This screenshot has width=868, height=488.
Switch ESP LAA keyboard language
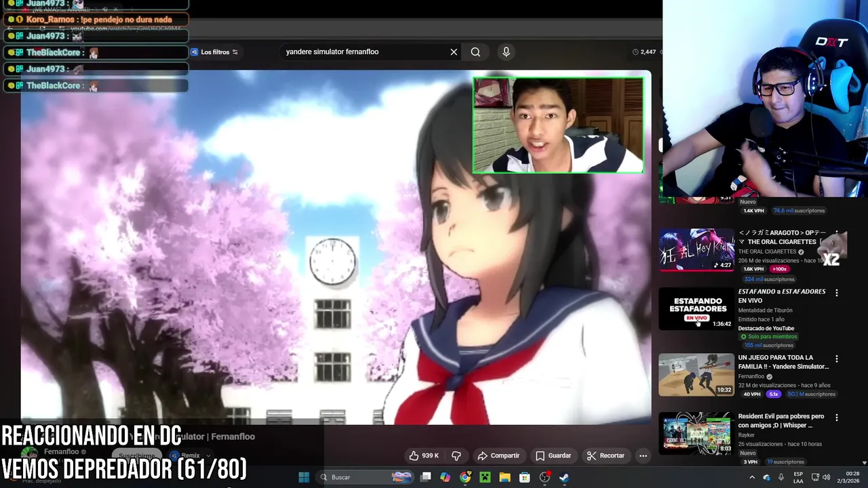pyautogui.click(x=798, y=477)
